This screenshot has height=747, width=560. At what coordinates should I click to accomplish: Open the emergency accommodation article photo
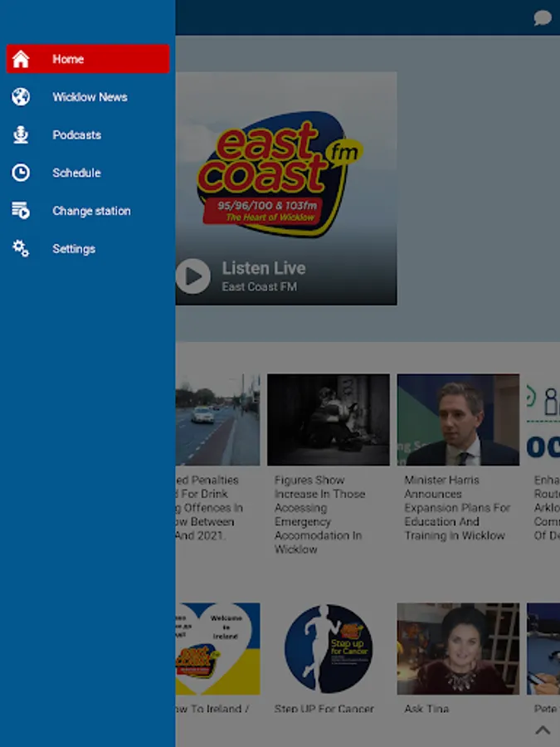(328, 420)
